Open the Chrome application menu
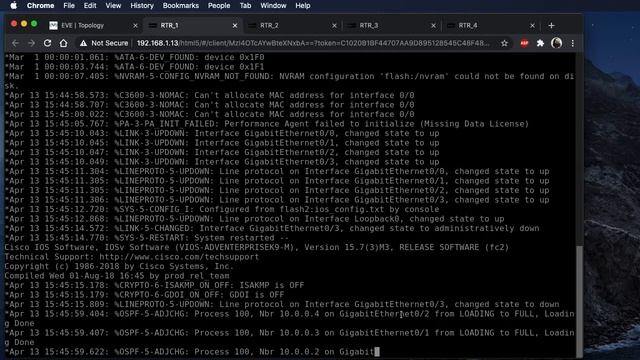 point(40,6)
